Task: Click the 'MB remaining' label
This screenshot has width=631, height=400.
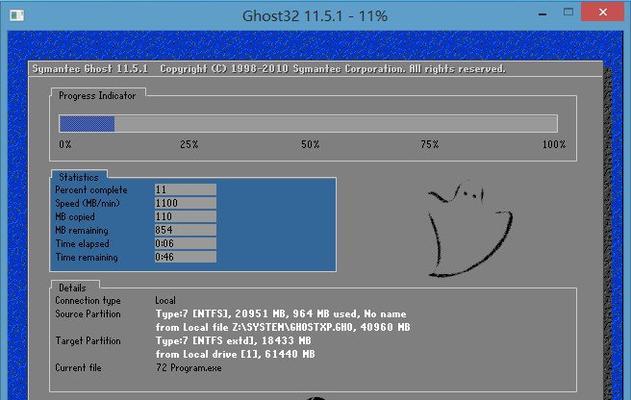Action: [82, 231]
